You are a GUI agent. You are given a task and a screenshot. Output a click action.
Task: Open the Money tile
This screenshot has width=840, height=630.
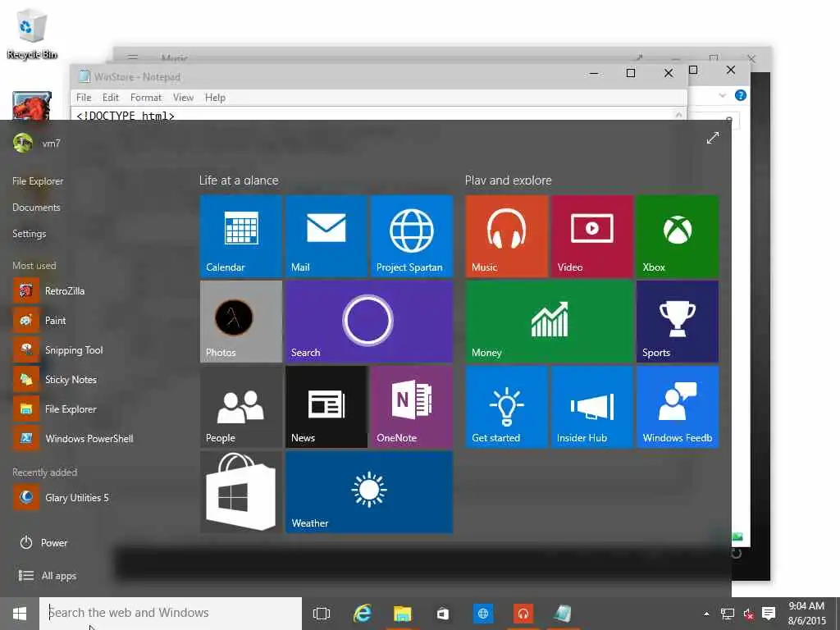pos(549,321)
